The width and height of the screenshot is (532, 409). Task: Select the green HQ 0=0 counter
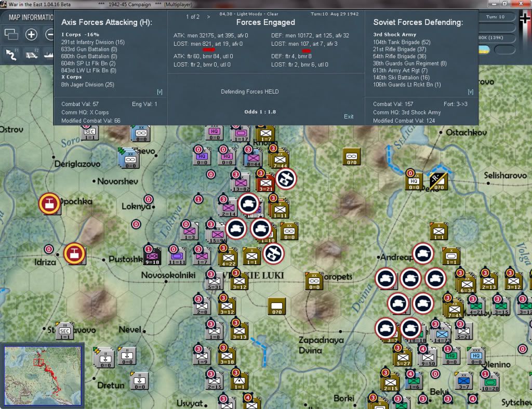[x=451, y=355]
